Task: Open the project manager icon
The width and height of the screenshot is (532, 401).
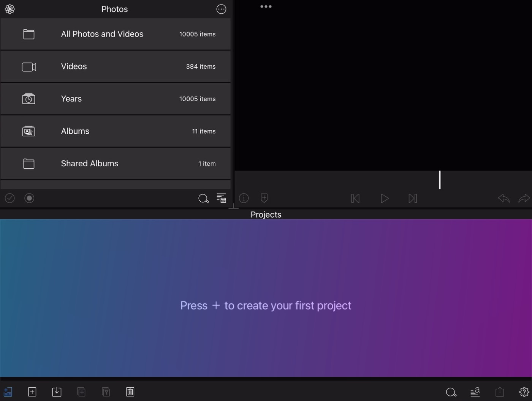Action: [8, 392]
